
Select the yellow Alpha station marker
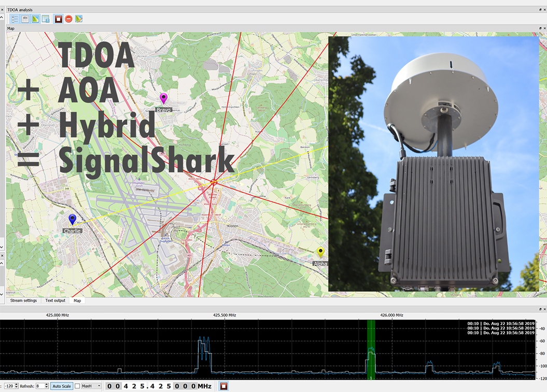[x=320, y=252]
